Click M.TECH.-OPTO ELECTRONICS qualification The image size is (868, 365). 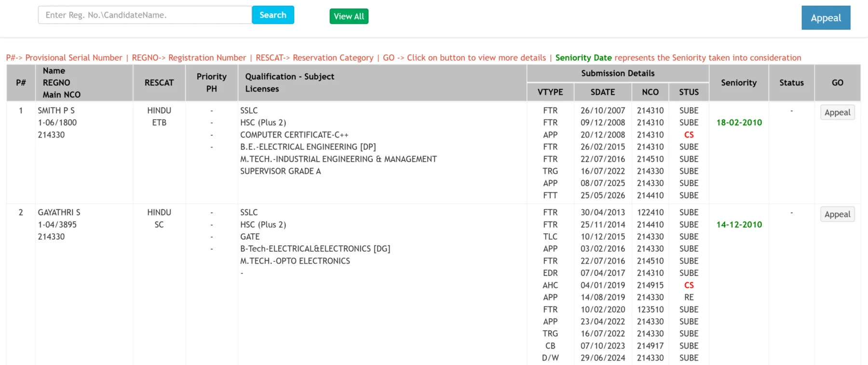click(295, 261)
